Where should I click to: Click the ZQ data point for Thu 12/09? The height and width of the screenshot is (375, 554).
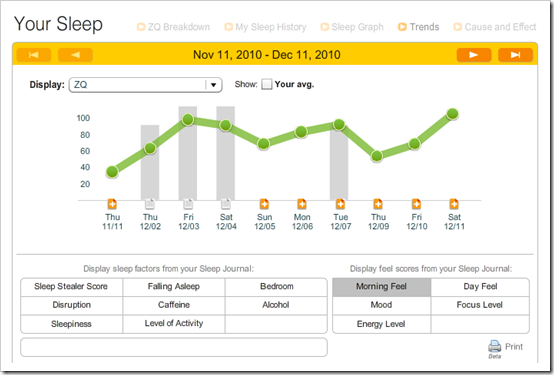[x=377, y=156]
